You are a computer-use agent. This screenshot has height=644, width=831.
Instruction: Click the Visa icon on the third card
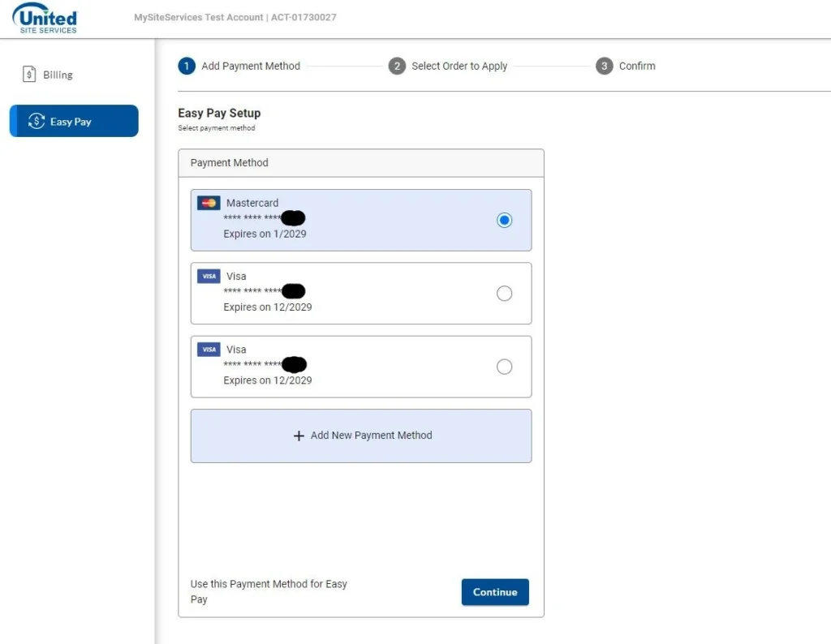tap(208, 349)
